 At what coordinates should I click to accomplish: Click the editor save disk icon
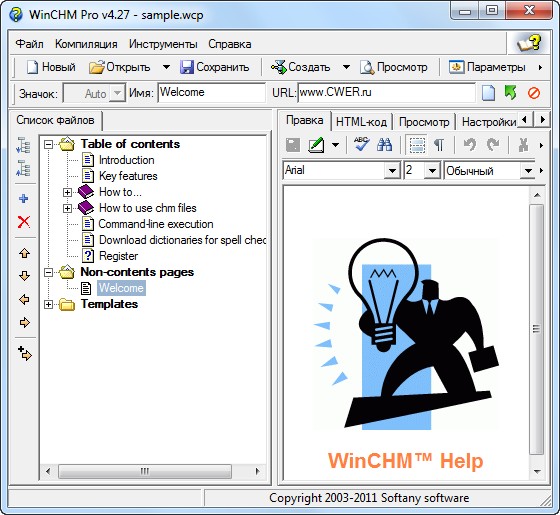click(x=293, y=145)
